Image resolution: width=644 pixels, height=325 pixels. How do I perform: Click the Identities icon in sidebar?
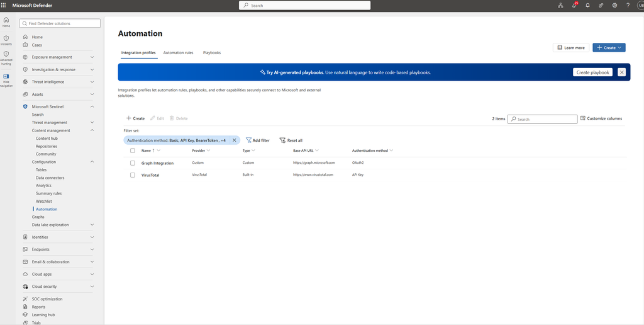25,237
